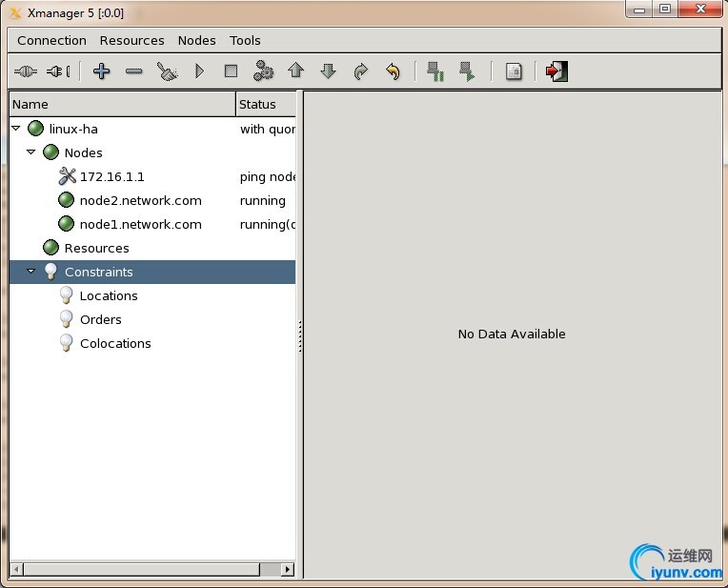
Task: Select the Resources tree item
Action: (152, 248)
